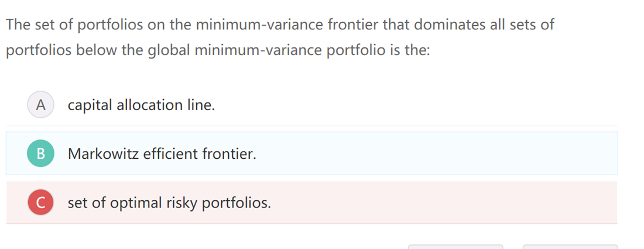Image resolution: width=644 pixels, height=249 pixels.
Task: Click the gray letter A circle
Action: click(40, 105)
